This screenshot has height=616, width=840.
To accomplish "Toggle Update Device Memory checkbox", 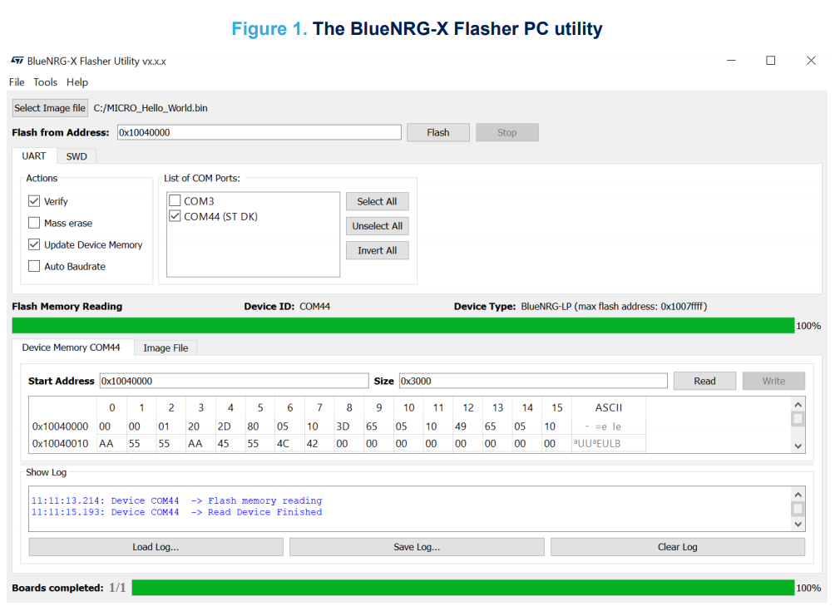I will [x=34, y=244].
